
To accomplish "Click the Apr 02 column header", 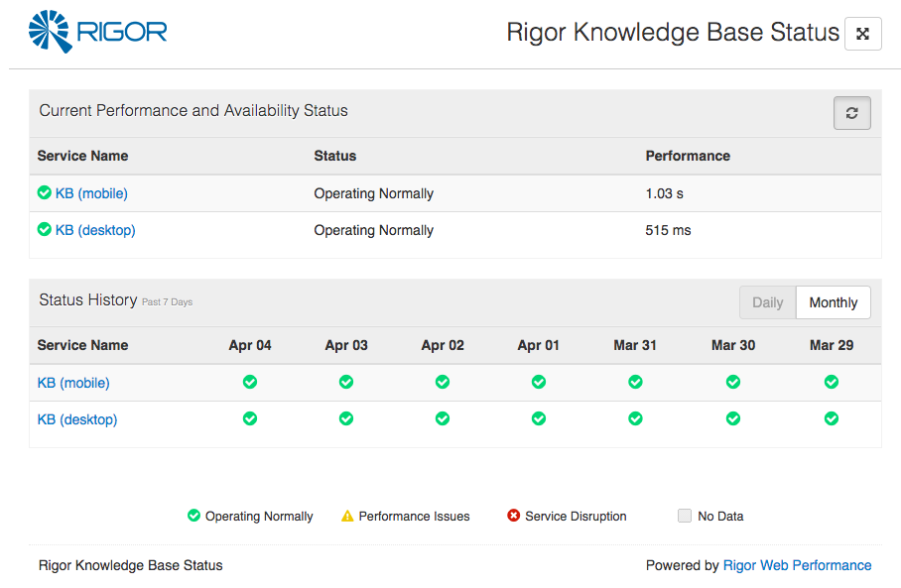I will coord(443,345).
